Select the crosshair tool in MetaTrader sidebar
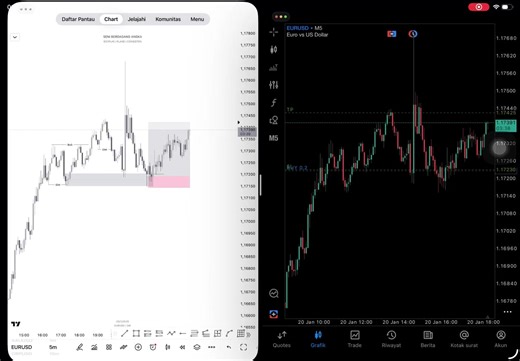This screenshot has width=520, height=361. (x=274, y=32)
